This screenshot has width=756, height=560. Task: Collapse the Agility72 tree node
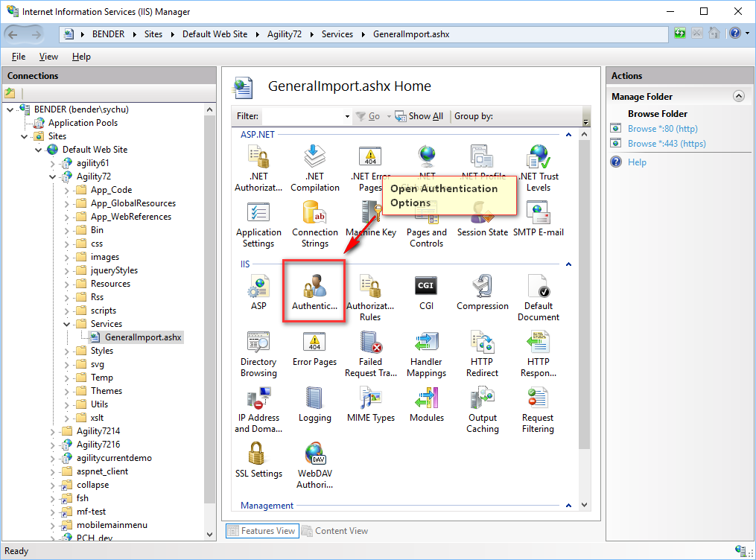point(53,176)
